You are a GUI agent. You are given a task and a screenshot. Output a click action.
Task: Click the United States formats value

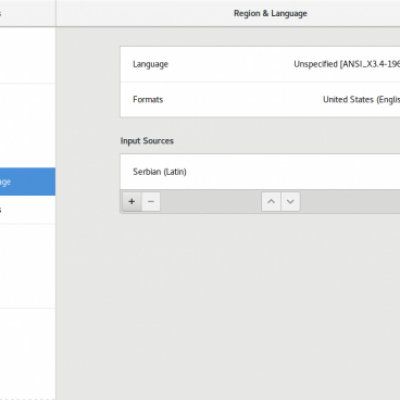pyautogui.click(x=361, y=99)
